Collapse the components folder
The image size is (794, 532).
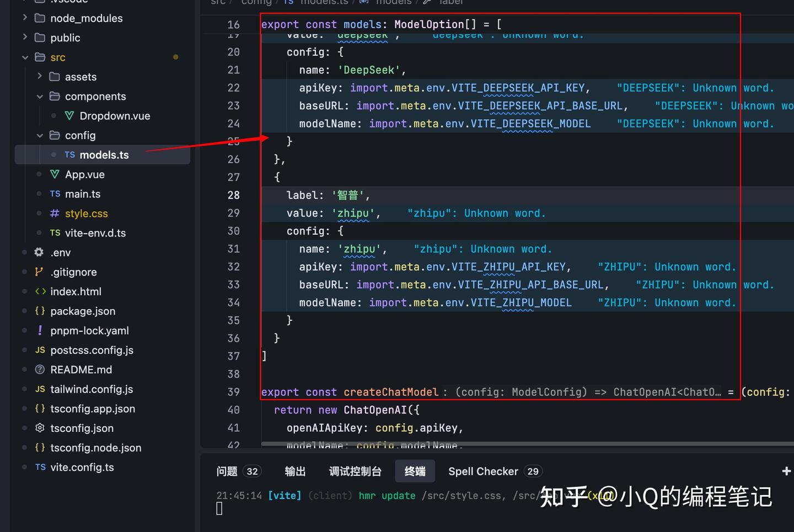(39, 96)
